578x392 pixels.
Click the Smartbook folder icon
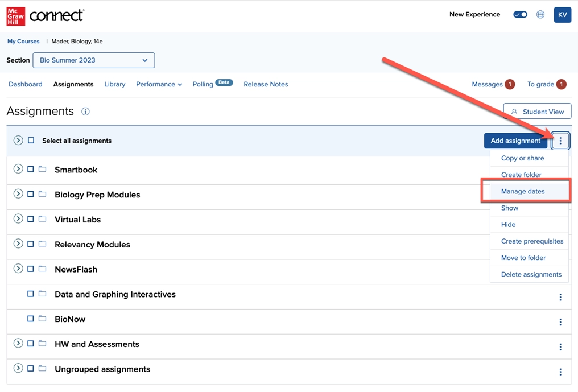coord(43,169)
